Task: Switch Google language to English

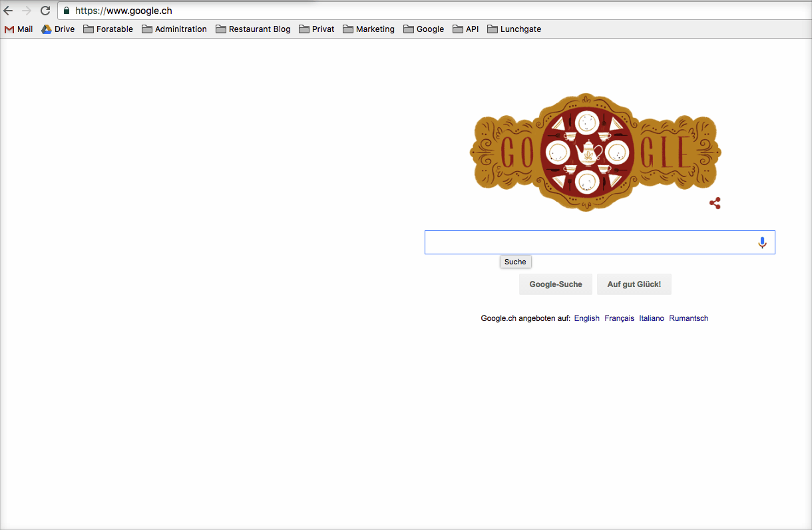Action: pyautogui.click(x=587, y=318)
